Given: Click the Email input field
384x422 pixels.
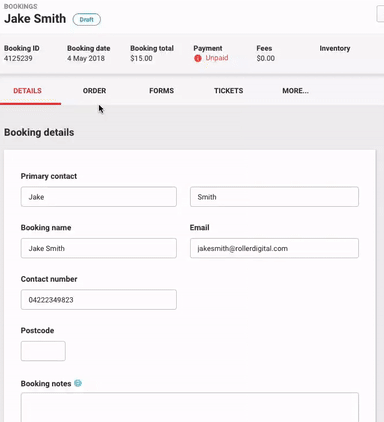Looking at the screenshot, I should (274, 248).
